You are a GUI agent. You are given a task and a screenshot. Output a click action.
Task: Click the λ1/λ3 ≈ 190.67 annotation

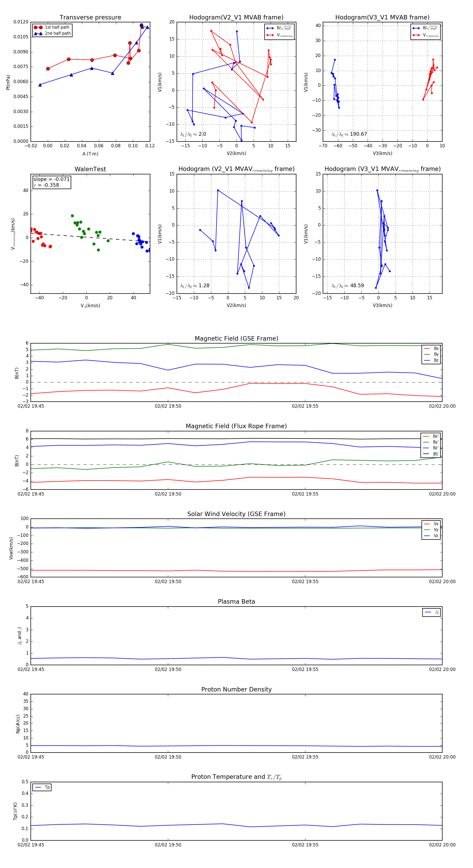coord(349,134)
